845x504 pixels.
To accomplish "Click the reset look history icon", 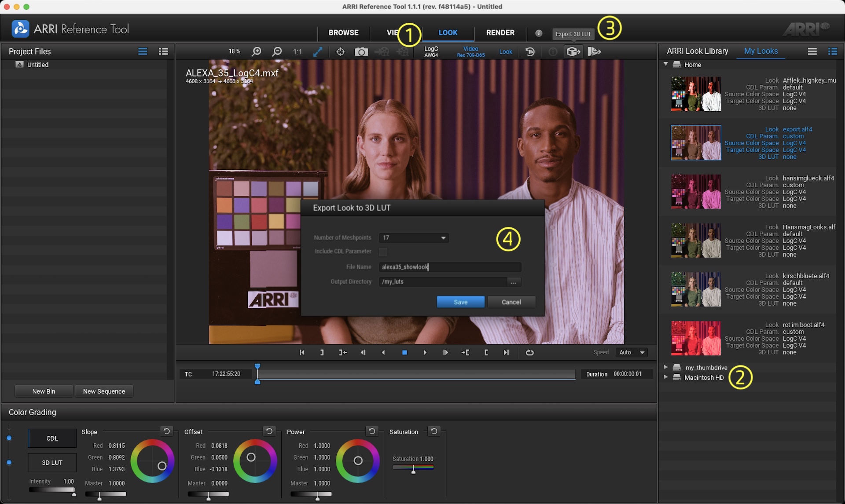I will coord(530,52).
